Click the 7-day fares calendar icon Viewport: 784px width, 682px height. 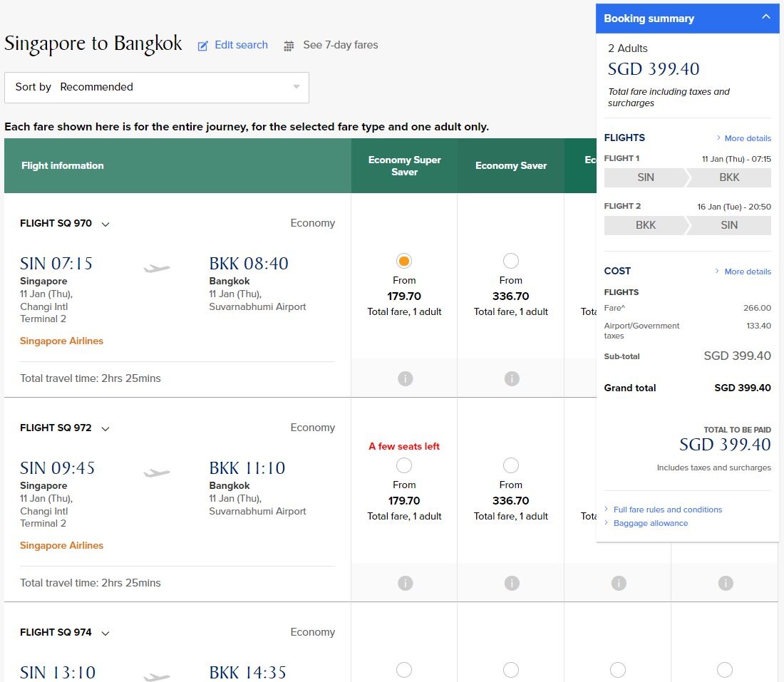click(x=289, y=46)
